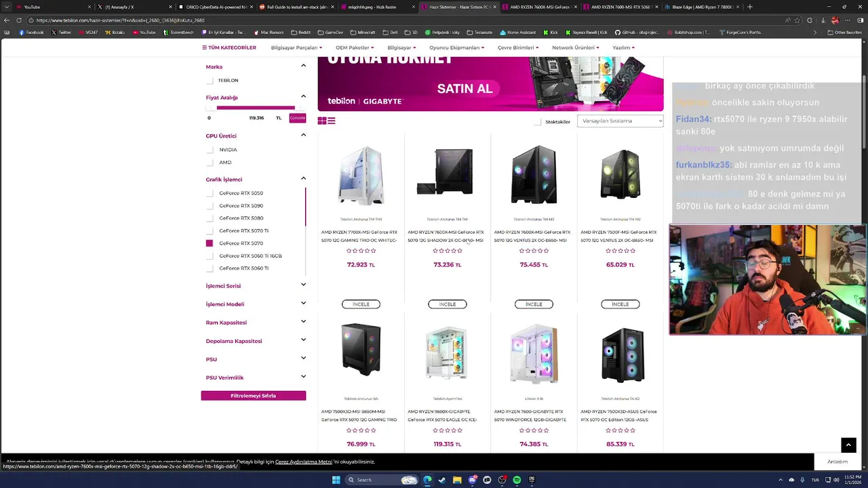Switch to list view layout icon

tap(331, 121)
